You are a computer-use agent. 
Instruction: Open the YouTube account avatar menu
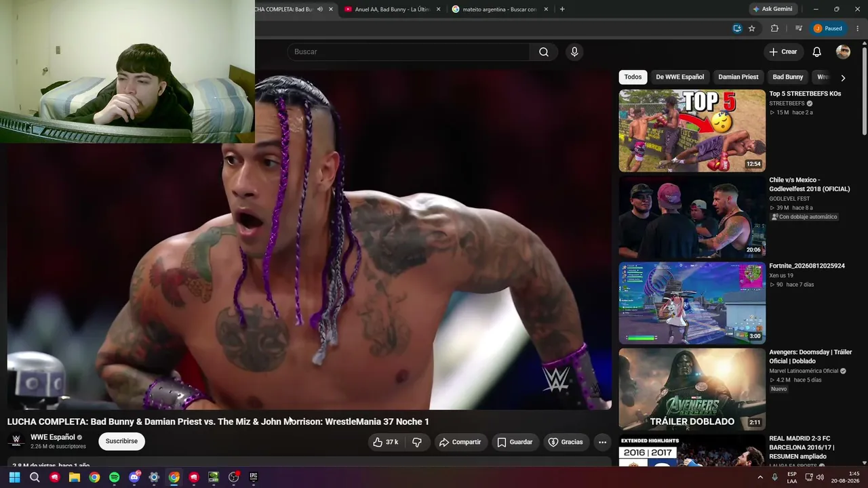(843, 52)
